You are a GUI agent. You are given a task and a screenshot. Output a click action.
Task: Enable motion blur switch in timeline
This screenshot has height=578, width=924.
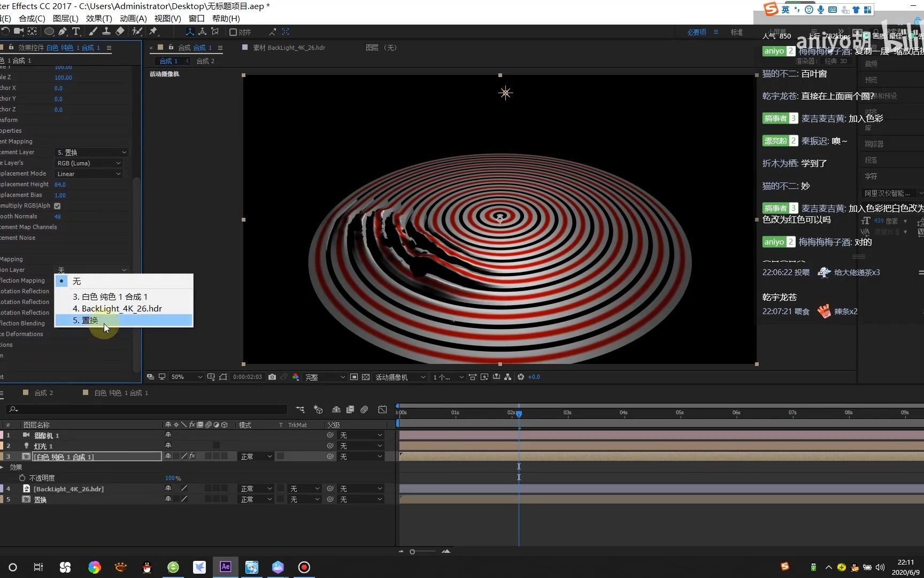tap(364, 410)
